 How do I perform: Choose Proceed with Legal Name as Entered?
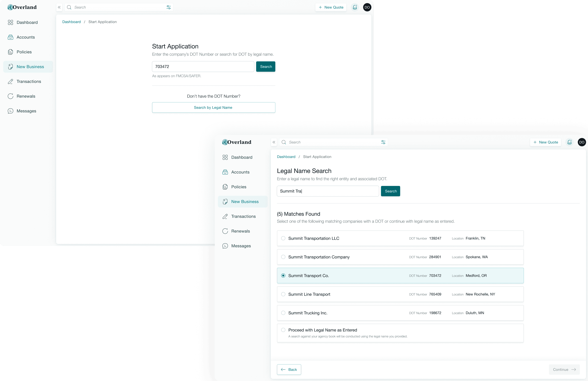(283, 330)
